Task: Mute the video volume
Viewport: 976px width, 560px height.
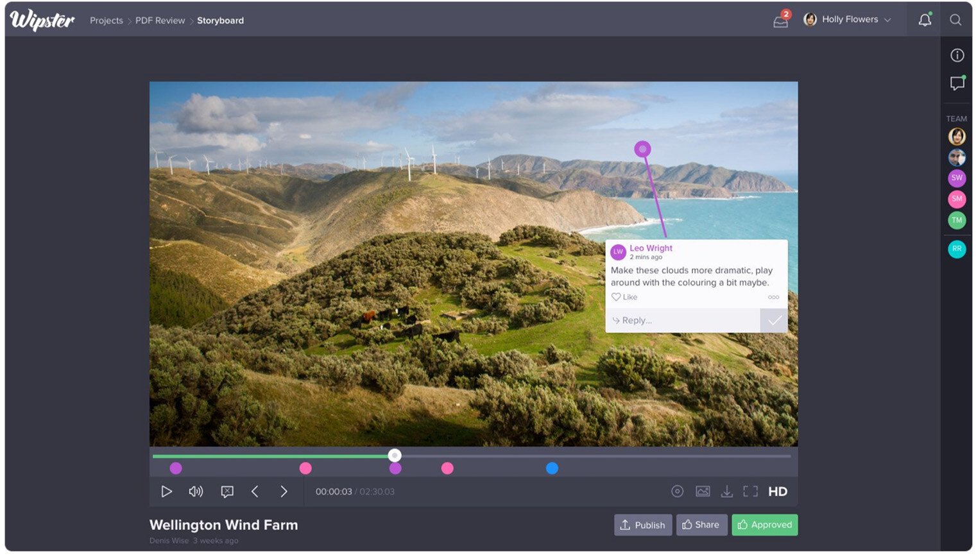Action: point(196,491)
